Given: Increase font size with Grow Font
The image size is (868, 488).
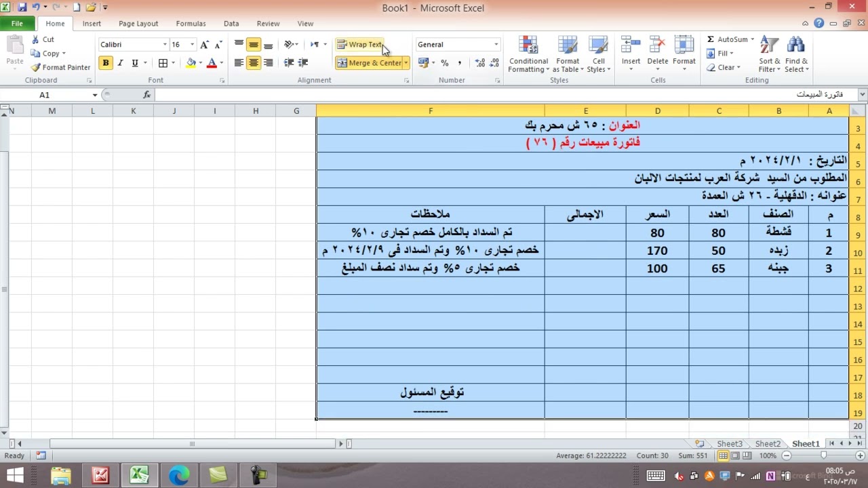Looking at the screenshot, I should point(204,45).
